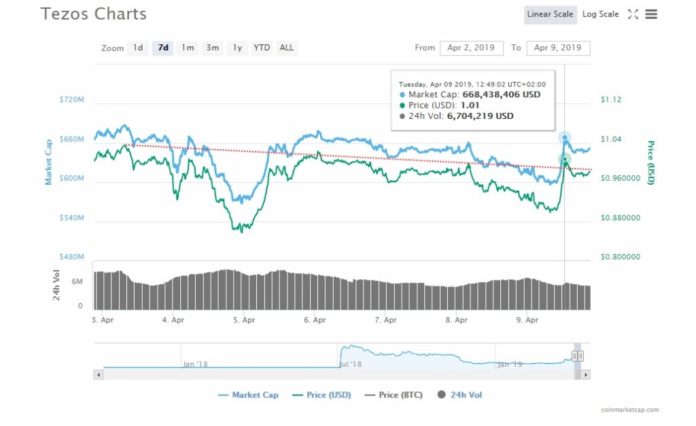Image resolution: width=696 pixels, height=426 pixels.
Task: Edit the To date field
Action: (558, 48)
